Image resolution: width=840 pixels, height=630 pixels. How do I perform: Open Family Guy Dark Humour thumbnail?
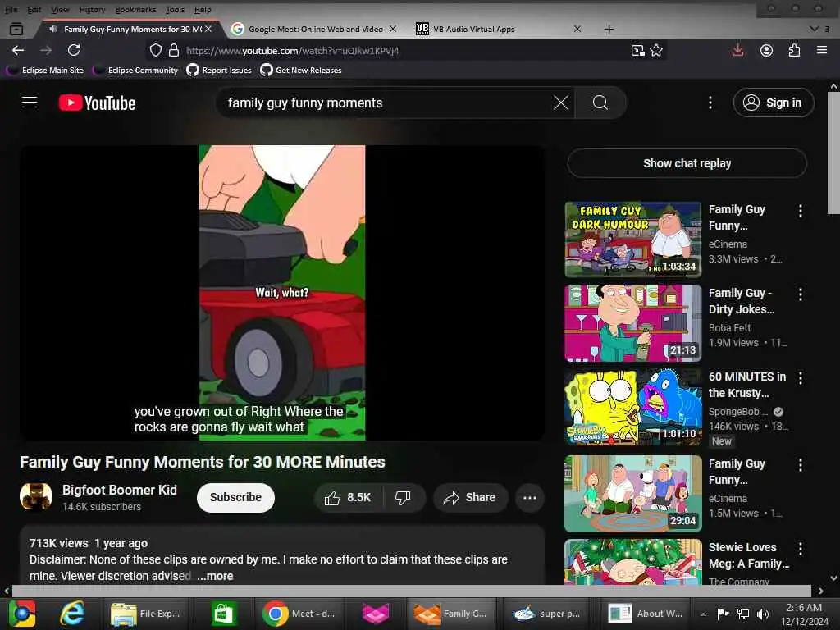[x=632, y=240]
